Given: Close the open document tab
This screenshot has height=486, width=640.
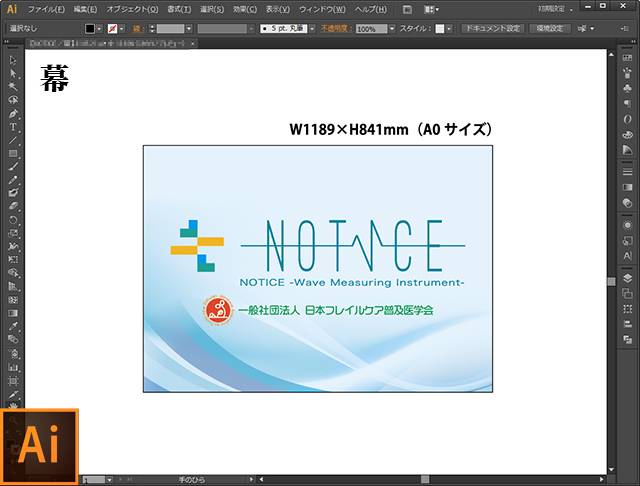Looking at the screenshot, I should 193,43.
